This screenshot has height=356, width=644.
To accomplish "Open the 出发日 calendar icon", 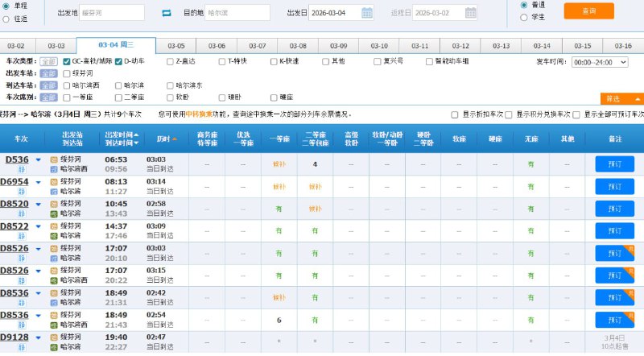I will [x=367, y=13].
